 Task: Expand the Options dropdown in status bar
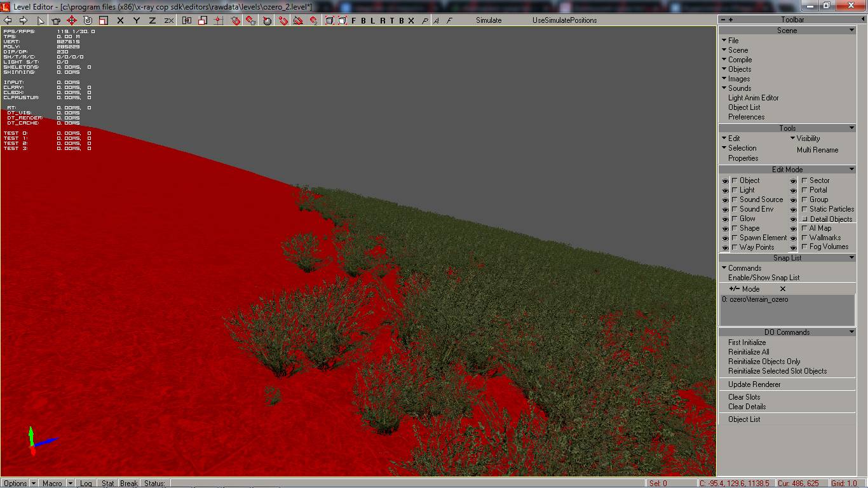point(33,484)
